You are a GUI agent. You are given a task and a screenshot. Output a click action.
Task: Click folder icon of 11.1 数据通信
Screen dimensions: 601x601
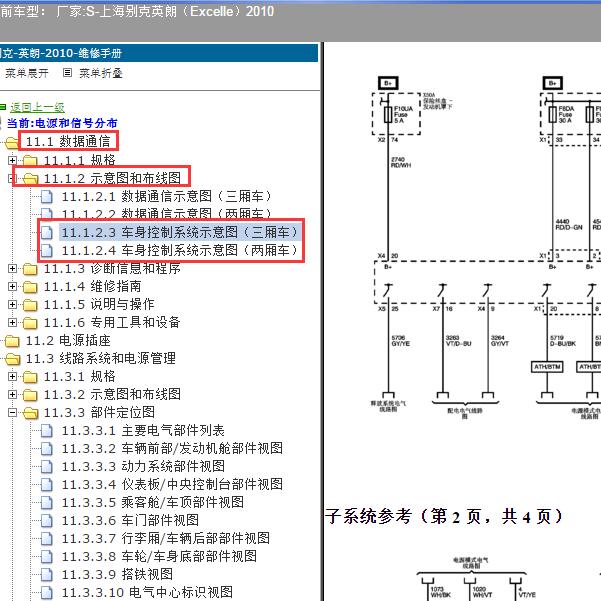pos(12,143)
